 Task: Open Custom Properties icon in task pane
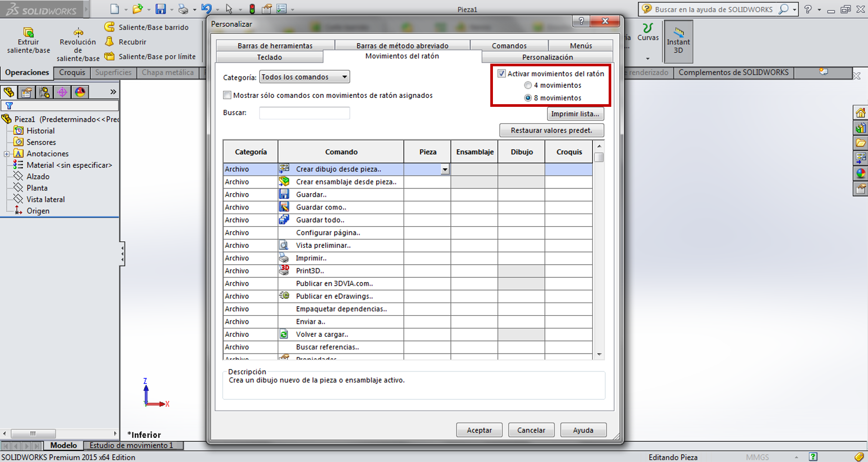click(861, 188)
